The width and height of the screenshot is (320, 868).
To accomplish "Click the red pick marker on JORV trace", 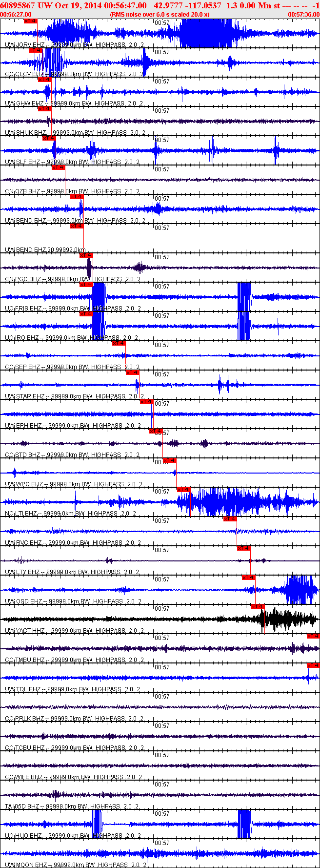I will click(x=30, y=21).
